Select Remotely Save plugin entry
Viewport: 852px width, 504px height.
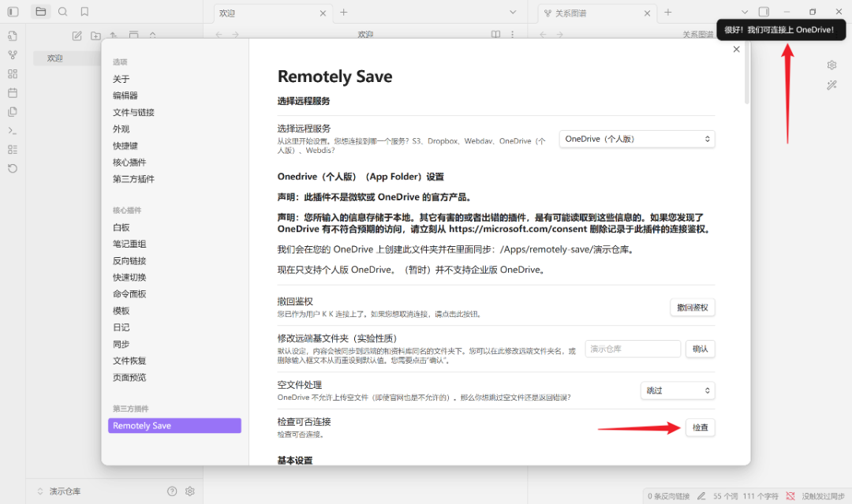click(174, 426)
